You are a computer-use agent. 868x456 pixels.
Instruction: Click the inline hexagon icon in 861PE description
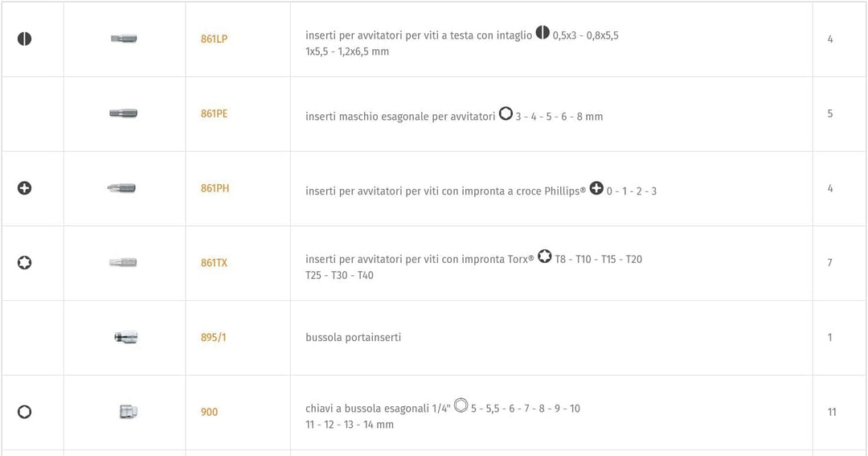click(506, 113)
